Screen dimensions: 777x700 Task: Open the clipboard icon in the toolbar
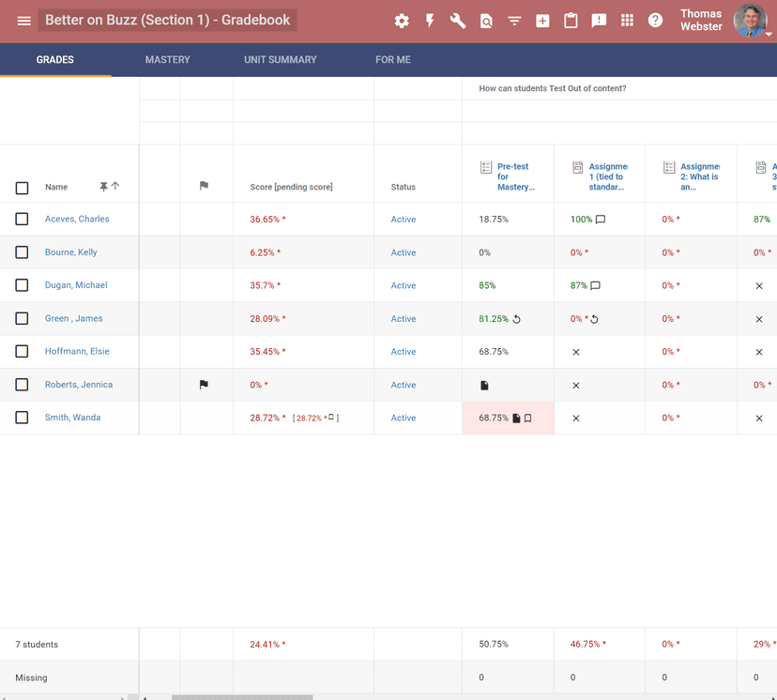[x=571, y=20]
